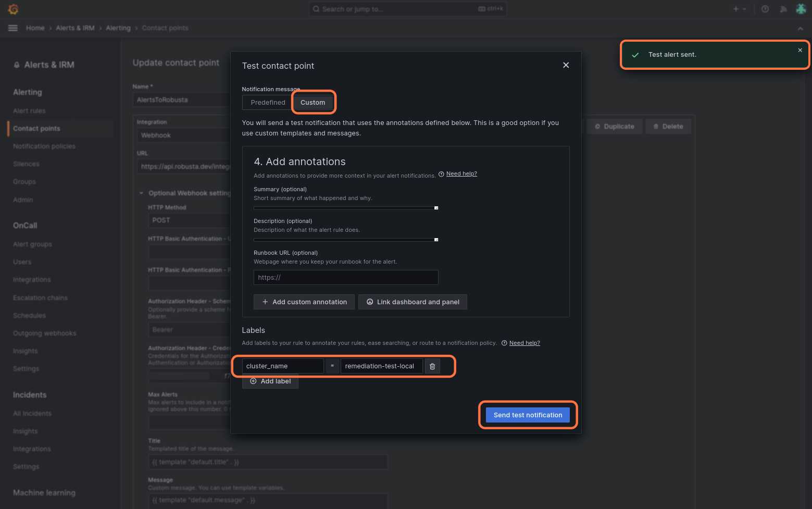Go to Notification policies in sidebar
Screen dimensions: 812x509
[44, 146]
